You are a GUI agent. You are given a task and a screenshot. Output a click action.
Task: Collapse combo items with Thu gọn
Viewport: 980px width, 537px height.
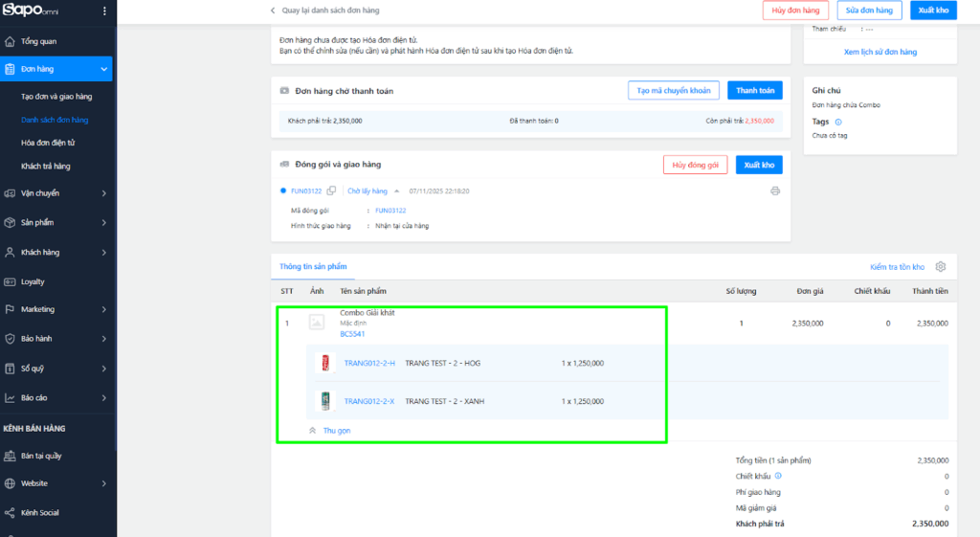pos(336,431)
